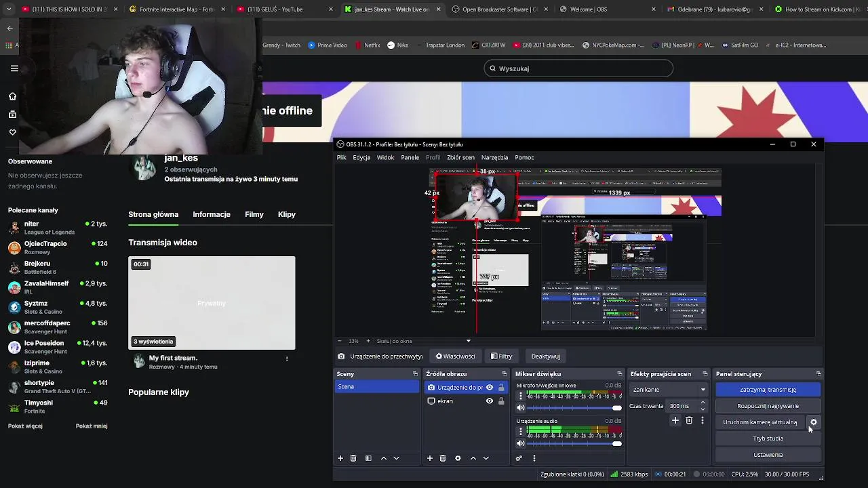This screenshot has height=488, width=868.
Task: Open the Panele menu in OBS
Action: coord(410,157)
